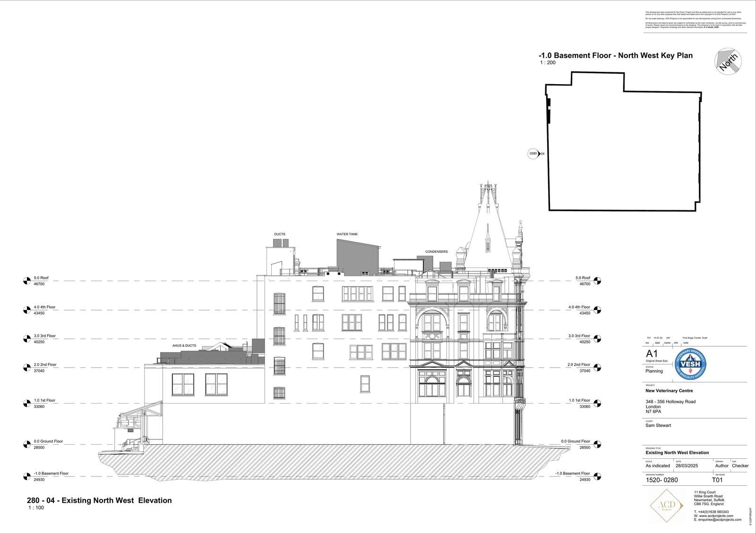The width and height of the screenshot is (756, 534).
Task: Click the ACD Projects diamond logo
Action: click(x=666, y=506)
